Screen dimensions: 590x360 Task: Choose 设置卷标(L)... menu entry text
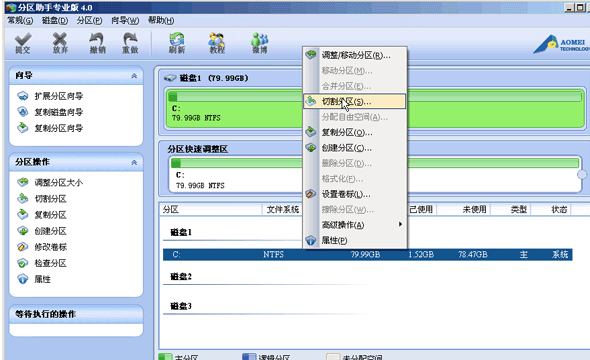click(346, 194)
